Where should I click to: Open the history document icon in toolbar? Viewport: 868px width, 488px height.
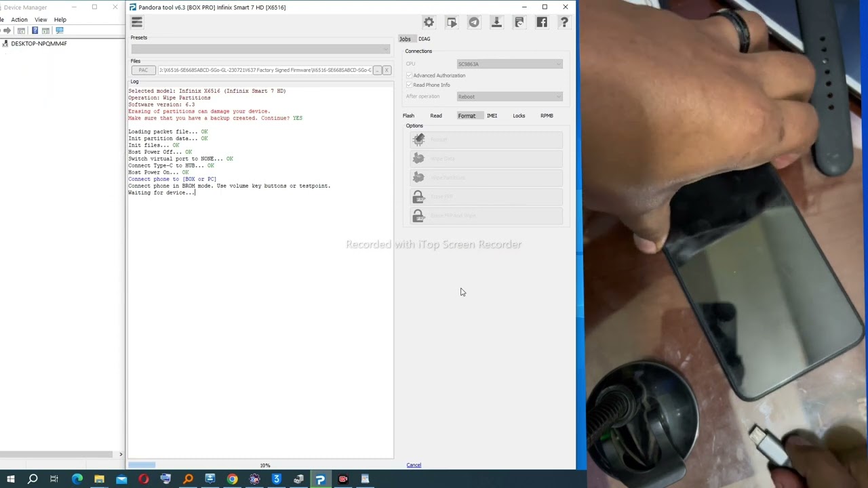[x=519, y=22]
